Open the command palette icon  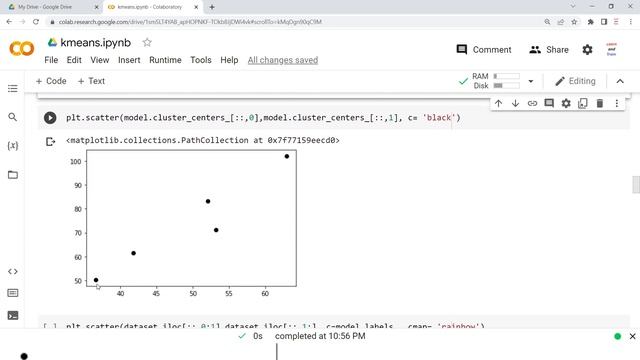13,293
